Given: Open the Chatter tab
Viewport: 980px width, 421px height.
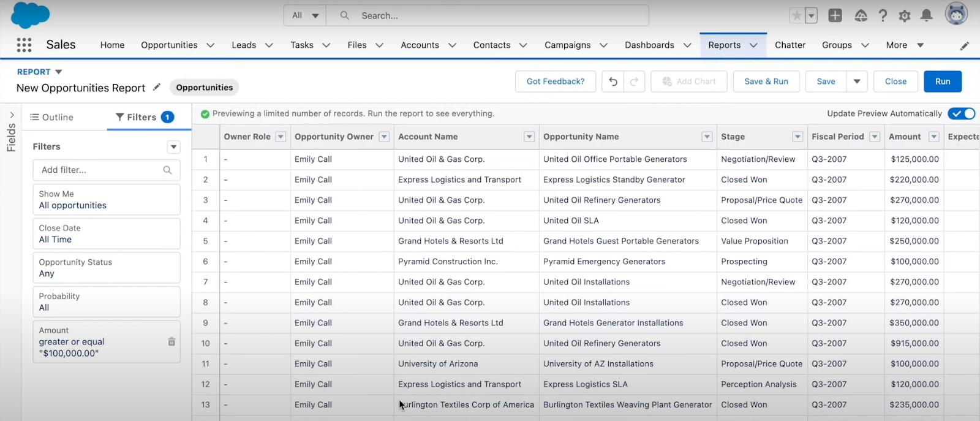Looking at the screenshot, I should [x=790, y=45].
